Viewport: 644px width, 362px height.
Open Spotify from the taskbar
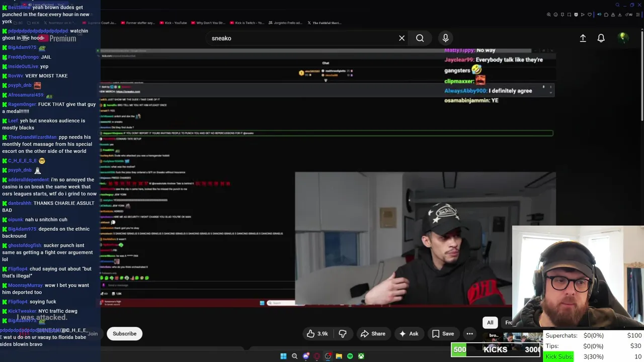pos(350,356)
